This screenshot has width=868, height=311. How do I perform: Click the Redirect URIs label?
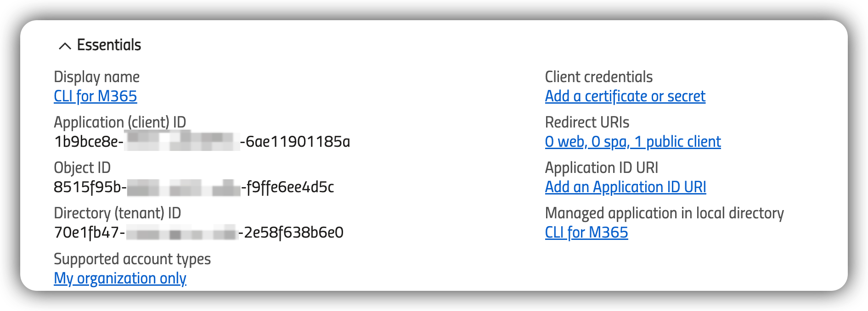pos(586,122)
